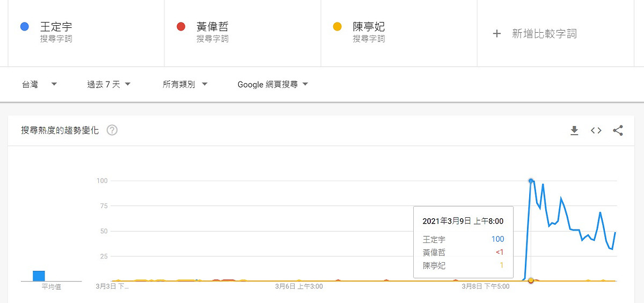644x303 pixels.
Task: Click the 王定宇 row in the tooltip
Action: pyautogui.click(x=463, y=240)
